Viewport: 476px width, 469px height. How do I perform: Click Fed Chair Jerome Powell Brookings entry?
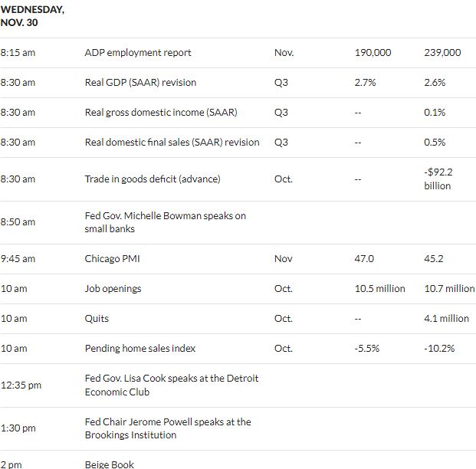click(x=168, y=428)
